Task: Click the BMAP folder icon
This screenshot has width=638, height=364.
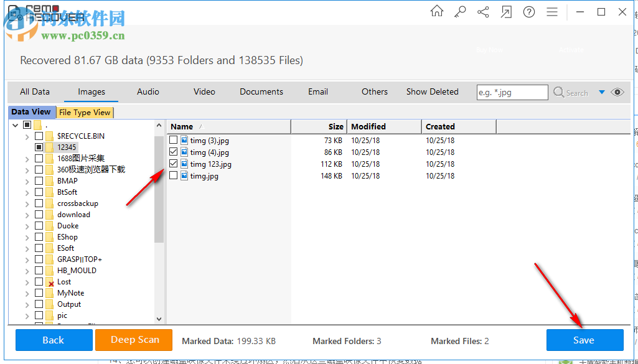Action: click(x=50, y=180)
